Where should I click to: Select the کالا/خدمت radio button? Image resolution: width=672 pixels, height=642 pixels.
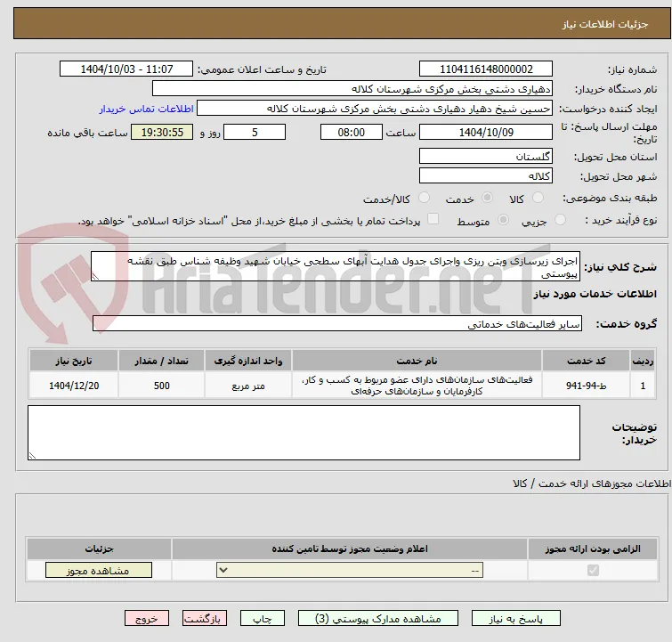click(x=424, y=198)
